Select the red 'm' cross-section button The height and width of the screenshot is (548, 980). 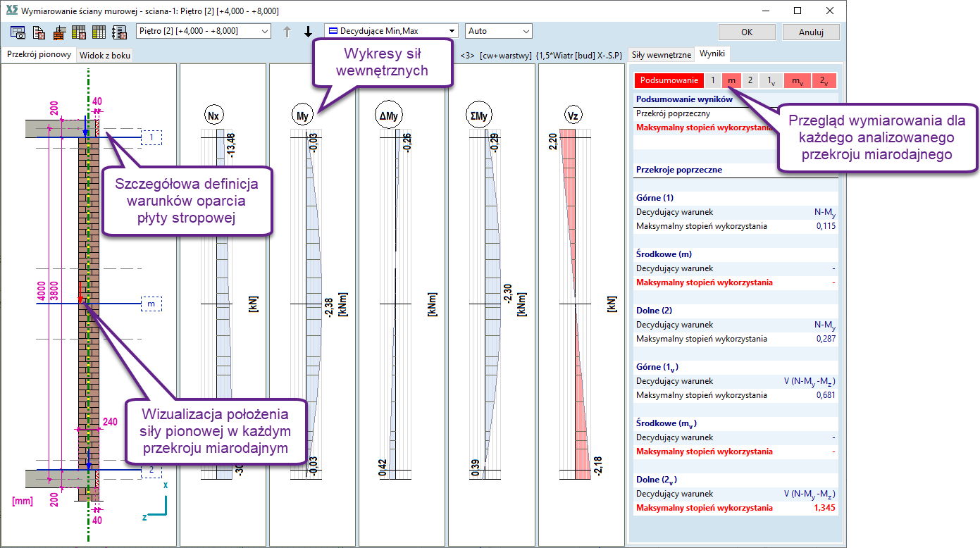pyautogui.click(x=732, y=80)
